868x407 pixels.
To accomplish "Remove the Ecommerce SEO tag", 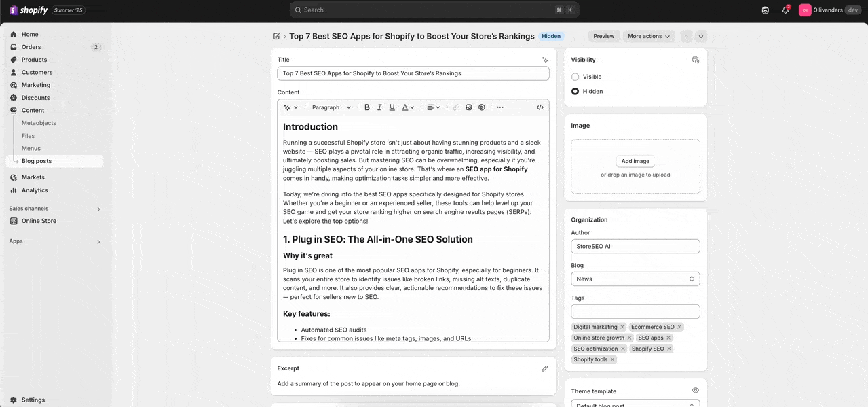I will point(679,327).
